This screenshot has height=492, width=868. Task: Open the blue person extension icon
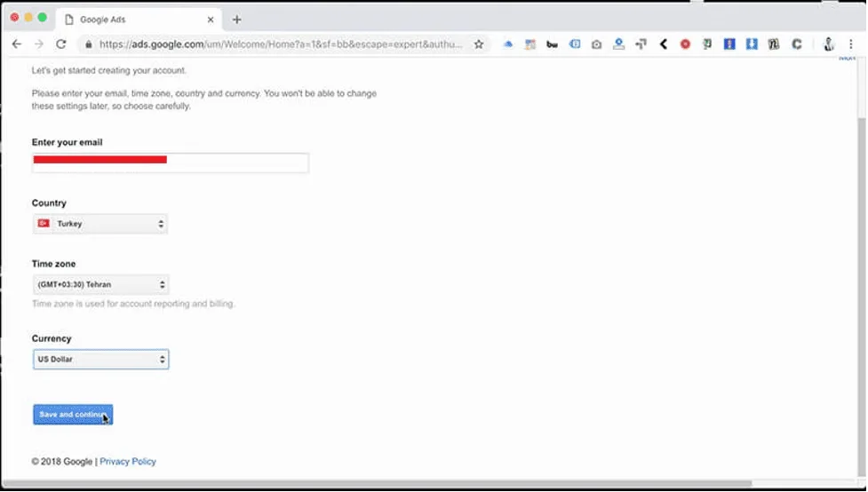(x=619, y=44)
